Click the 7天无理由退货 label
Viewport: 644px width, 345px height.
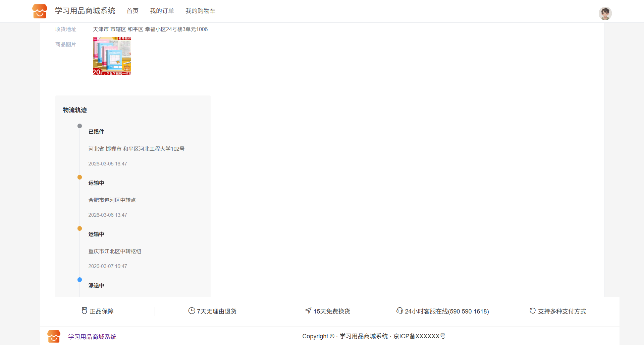(217, 312)
